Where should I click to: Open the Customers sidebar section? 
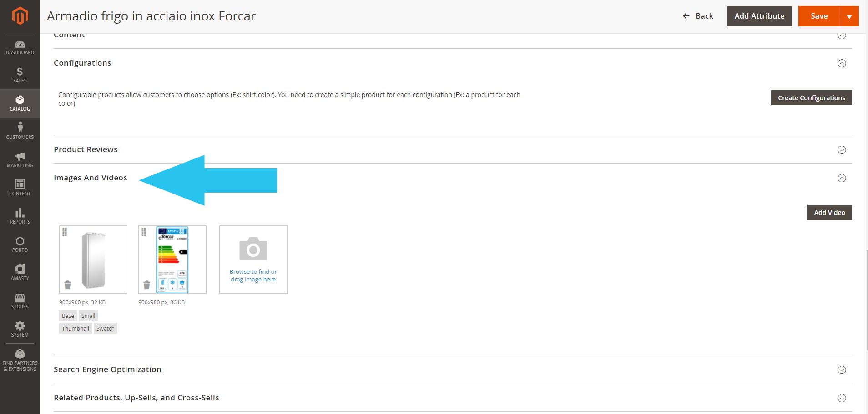20,131
